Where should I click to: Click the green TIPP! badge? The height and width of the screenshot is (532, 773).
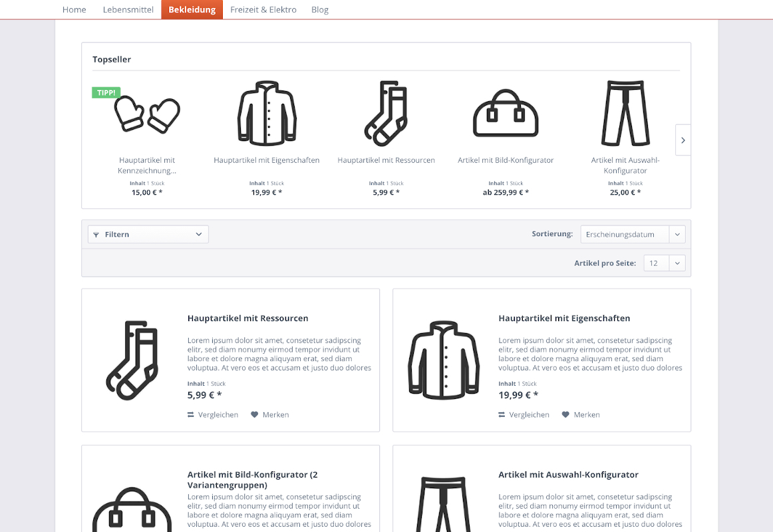click(x=106, y=92)
